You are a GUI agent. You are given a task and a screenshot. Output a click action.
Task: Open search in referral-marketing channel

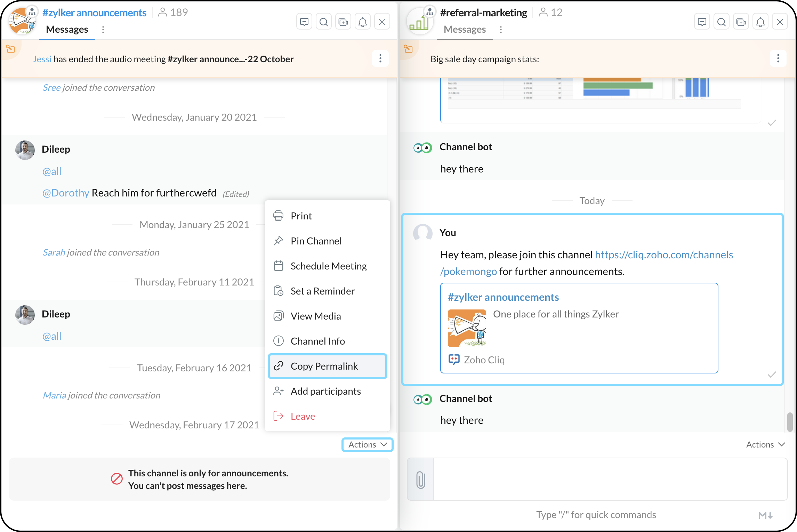[721, 22]
